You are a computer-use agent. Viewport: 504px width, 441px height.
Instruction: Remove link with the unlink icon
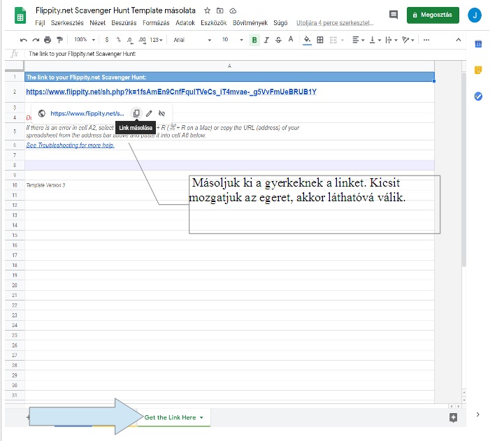(x=161, y=113)
